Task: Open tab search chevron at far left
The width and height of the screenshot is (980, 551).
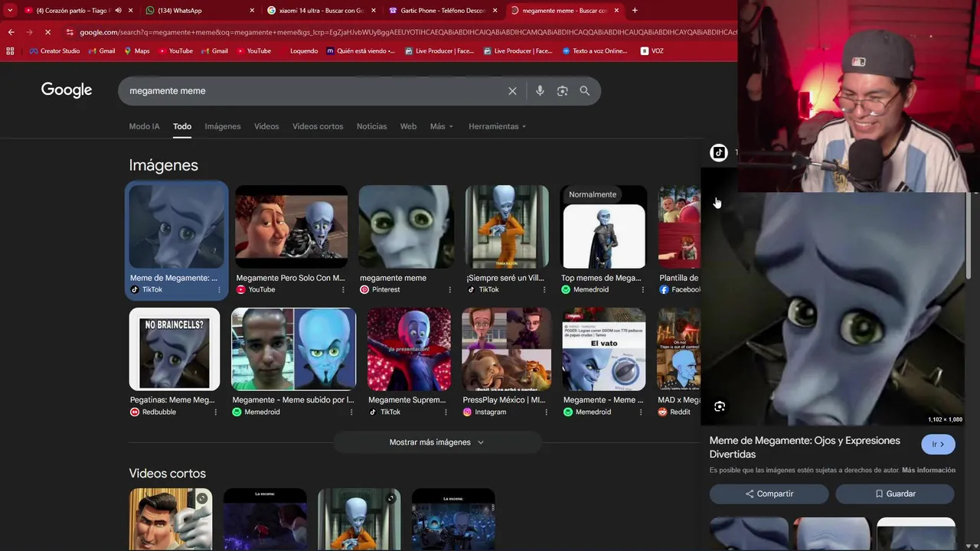Action: coord(10,11)
